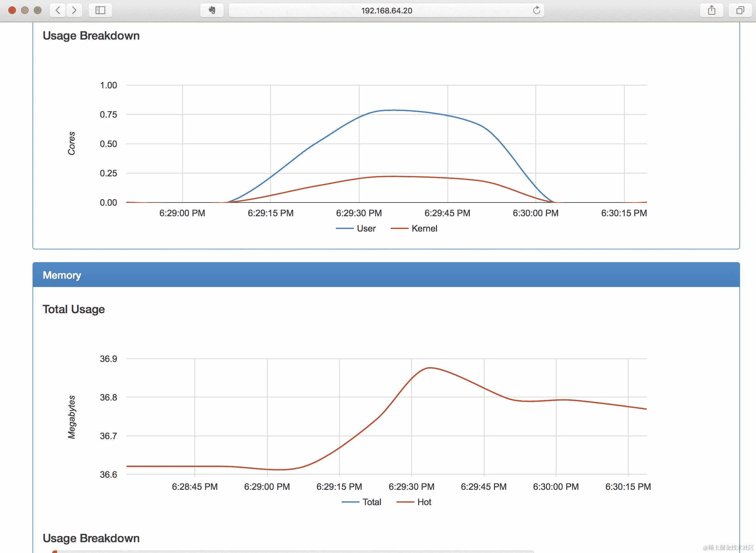Click the 192.168.64.20 address bar
The image size is (756, 553).
[x=386, y=11]
